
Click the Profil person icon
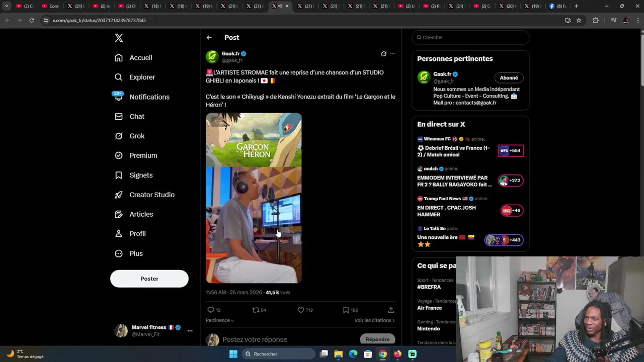[119, 234]
